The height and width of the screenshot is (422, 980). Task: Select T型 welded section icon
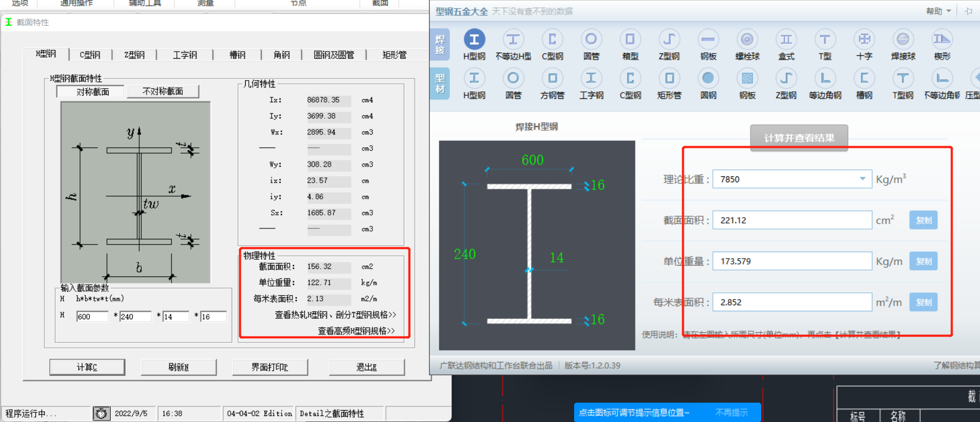coord(825,40)
